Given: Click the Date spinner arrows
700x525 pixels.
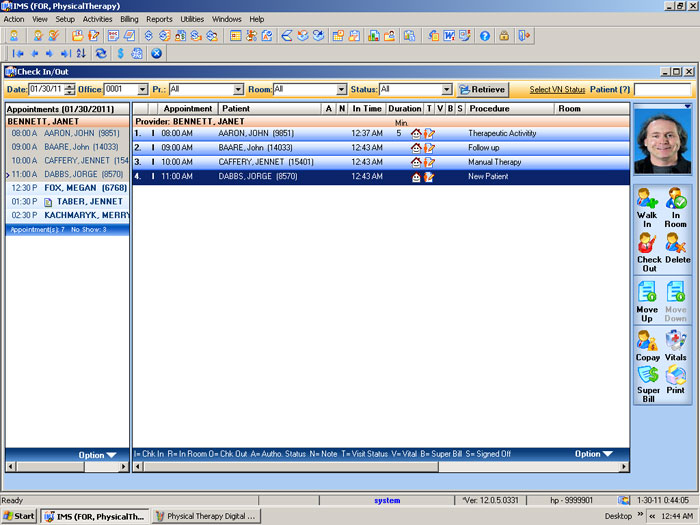Looking at the screenshot, I should coord(70,89).
